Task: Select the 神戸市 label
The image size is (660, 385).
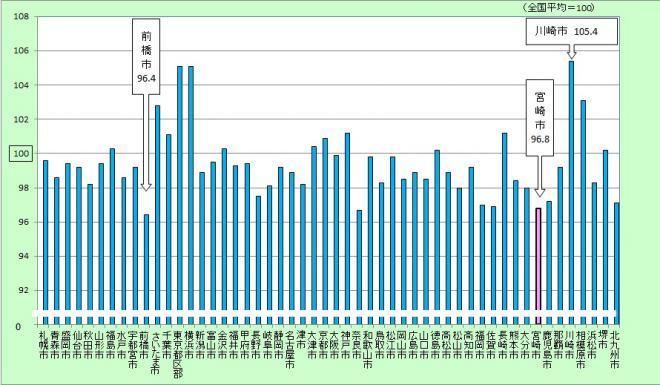Action: click(345, 345)
